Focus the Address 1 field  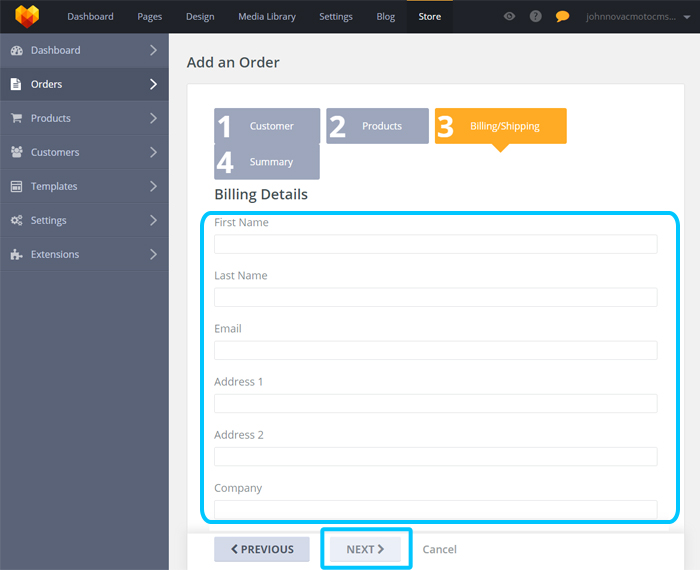[436, 404]
